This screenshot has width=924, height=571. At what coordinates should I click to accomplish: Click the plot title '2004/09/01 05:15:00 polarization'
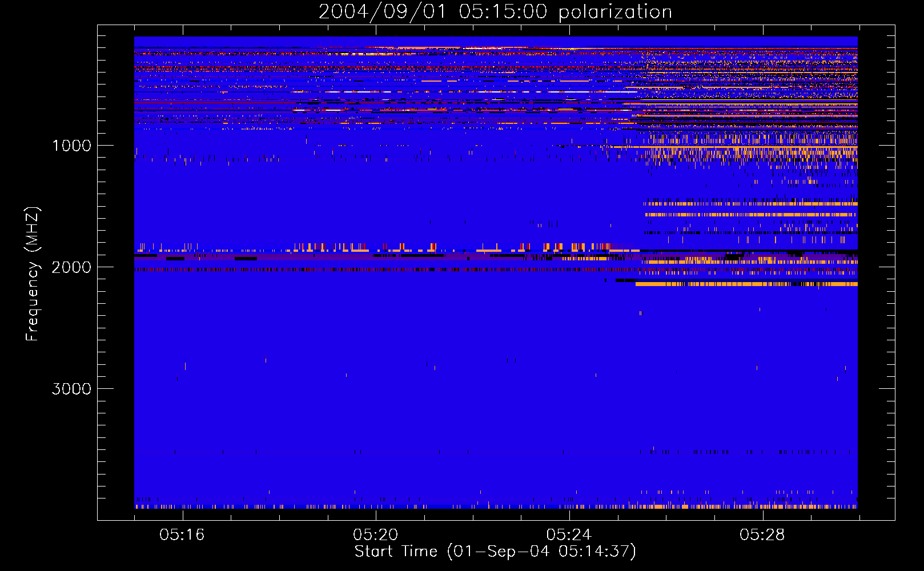click(495, 11)
